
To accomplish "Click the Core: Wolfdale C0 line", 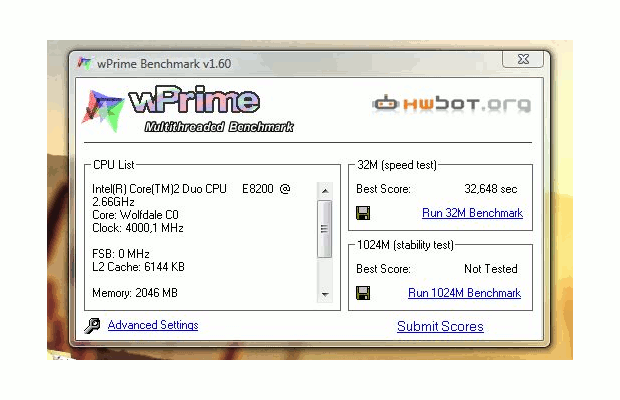I will pyautogui.click(x=135, y=215).
